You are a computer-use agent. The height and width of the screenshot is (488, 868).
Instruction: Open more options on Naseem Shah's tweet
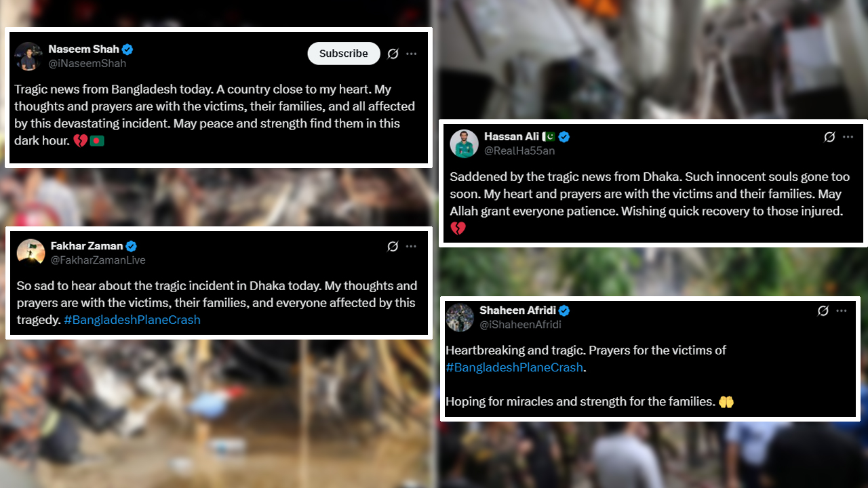[412, 54]
